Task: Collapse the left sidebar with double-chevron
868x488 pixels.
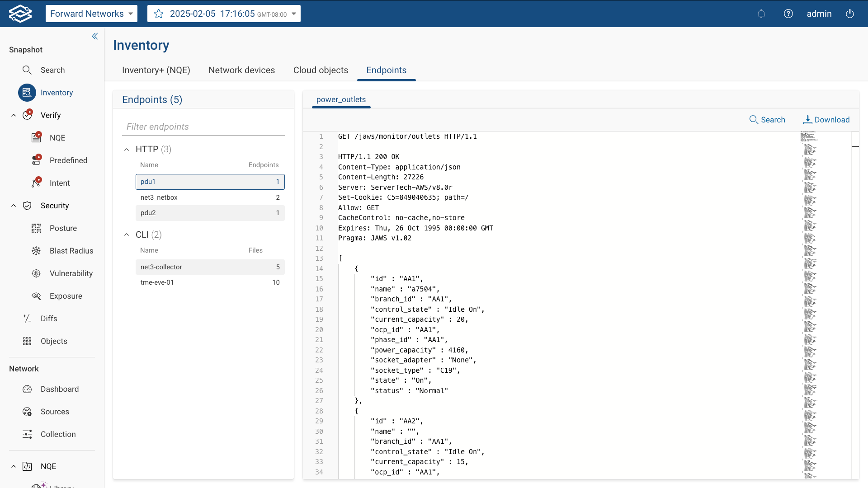Action: click(x=95, y=36)
